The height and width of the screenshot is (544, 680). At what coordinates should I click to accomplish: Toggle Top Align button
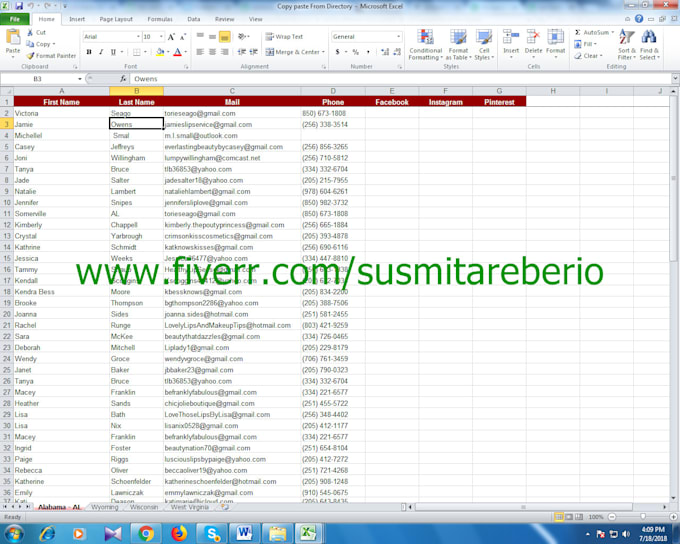point(200,37)
